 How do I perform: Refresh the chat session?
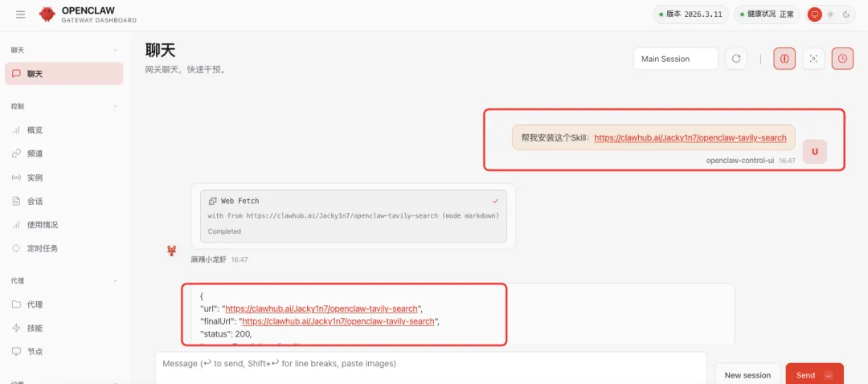[736, 59]
